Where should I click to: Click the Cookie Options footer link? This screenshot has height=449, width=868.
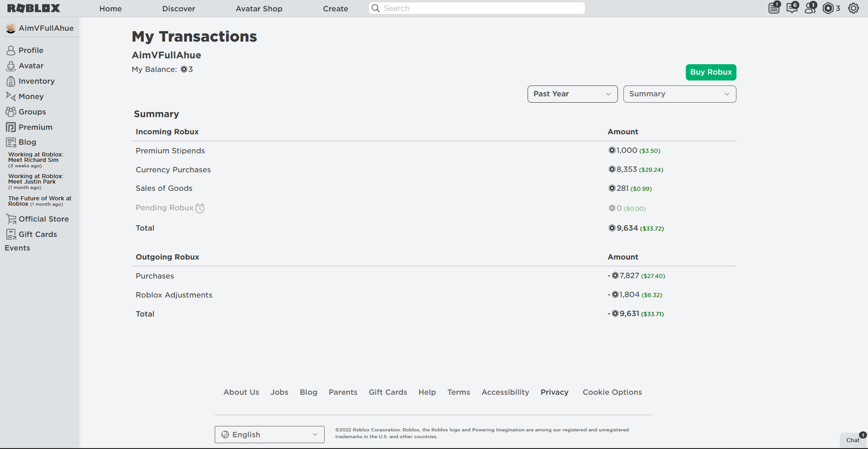click(612, 392)
